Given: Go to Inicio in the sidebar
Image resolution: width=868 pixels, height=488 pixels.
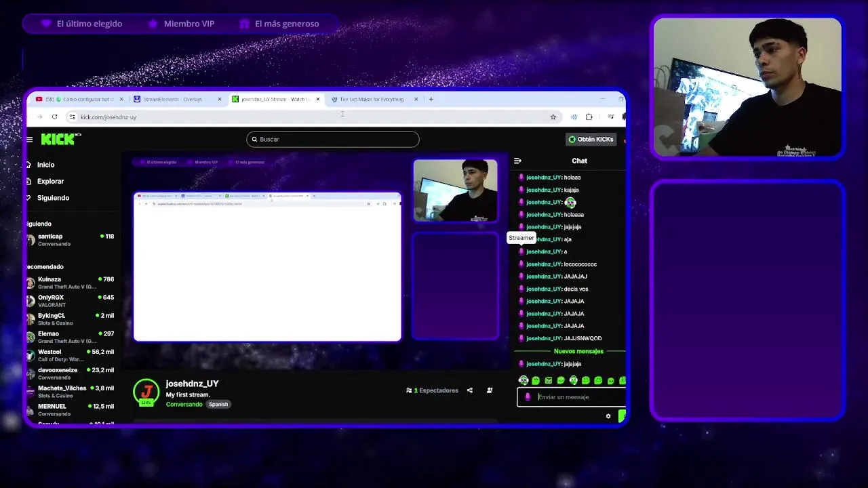Looking at the screenshot, I should coord(46,165).
